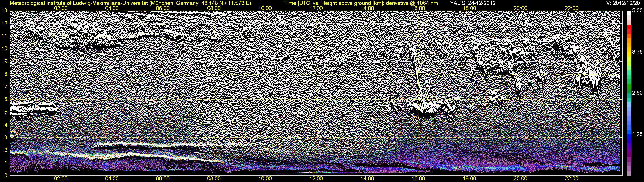Click the 7 km label on the height axis
The image size is (644, 182).
click(x=6, y=87)
